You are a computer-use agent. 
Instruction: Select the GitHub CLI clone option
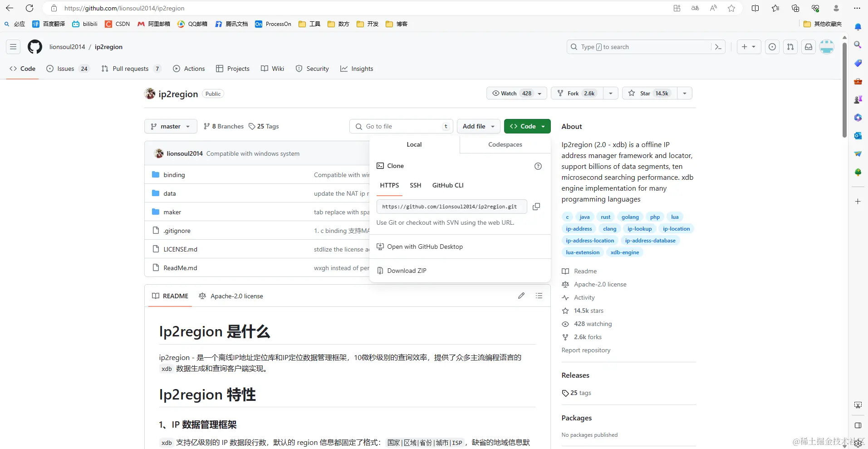[448, 185]
